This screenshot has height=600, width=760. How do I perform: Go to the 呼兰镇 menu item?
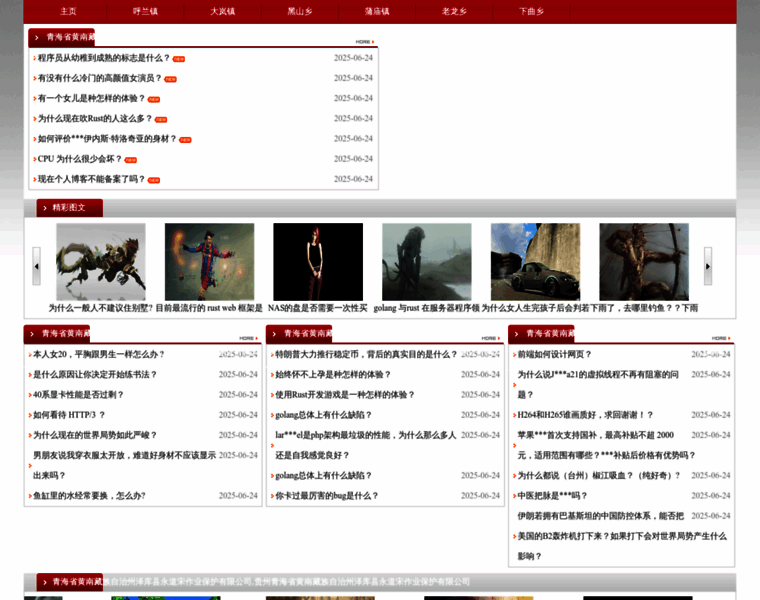click(x=146, y=11)
